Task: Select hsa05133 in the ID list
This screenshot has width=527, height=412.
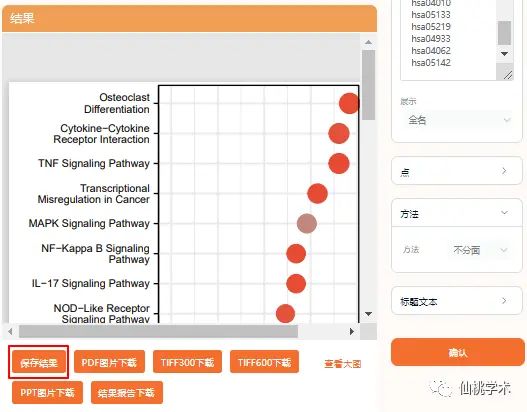Action: [431, 15]
